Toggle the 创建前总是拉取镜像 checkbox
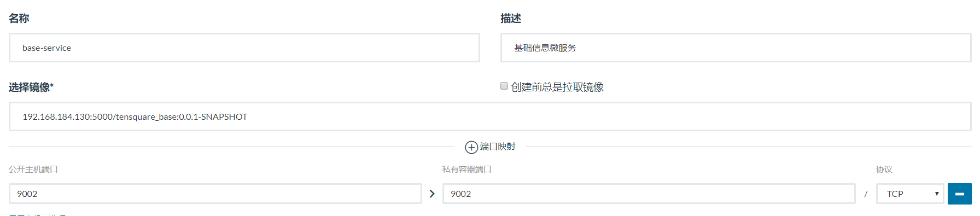Image resolution: width=980 pixels, height=216 pixels. point(504,86)
